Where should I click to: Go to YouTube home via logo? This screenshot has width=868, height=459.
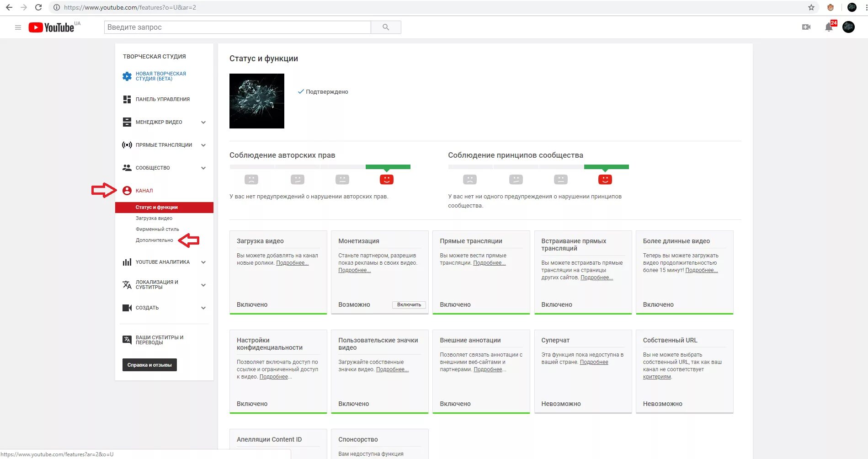pos(51,27)
